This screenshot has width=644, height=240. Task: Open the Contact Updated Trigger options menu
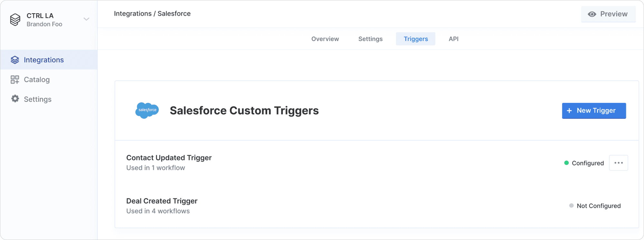[x=618, y=163]
